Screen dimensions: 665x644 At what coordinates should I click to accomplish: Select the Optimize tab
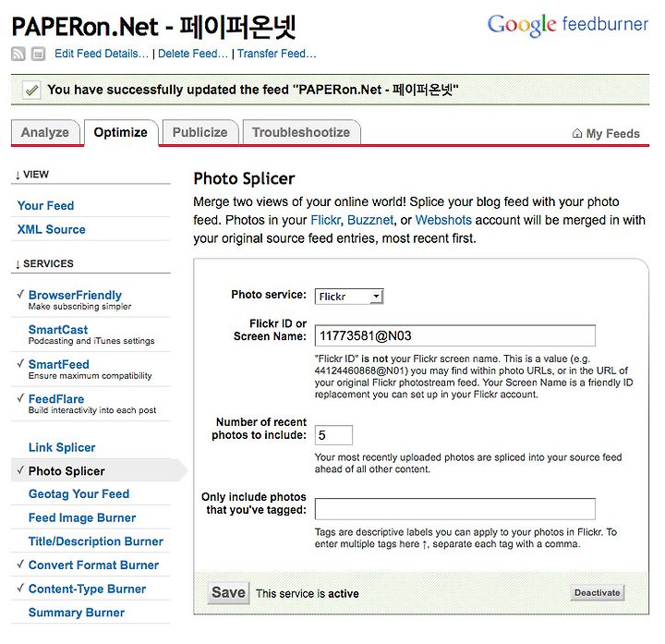point(121,132)
